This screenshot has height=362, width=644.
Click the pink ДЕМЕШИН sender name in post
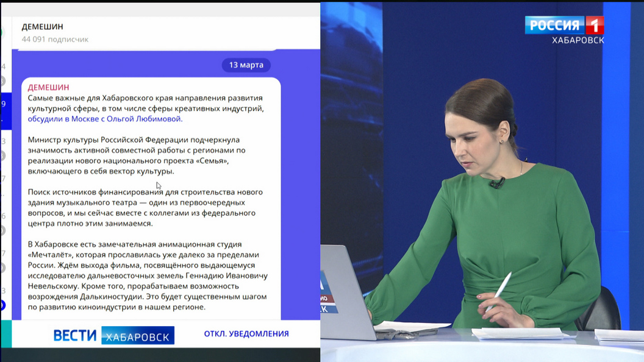[x=48, y=87]
